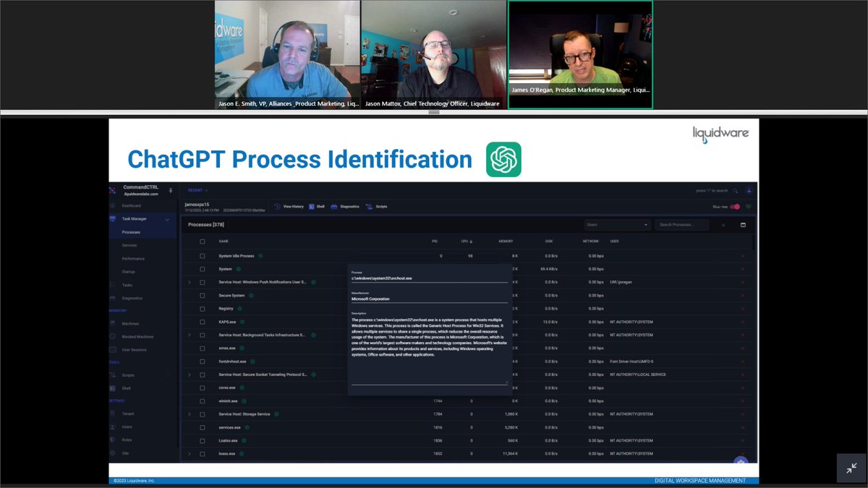The image size is (868, 488).
Task: Click the Tenant sidebar icon
Action: [113, 414]
